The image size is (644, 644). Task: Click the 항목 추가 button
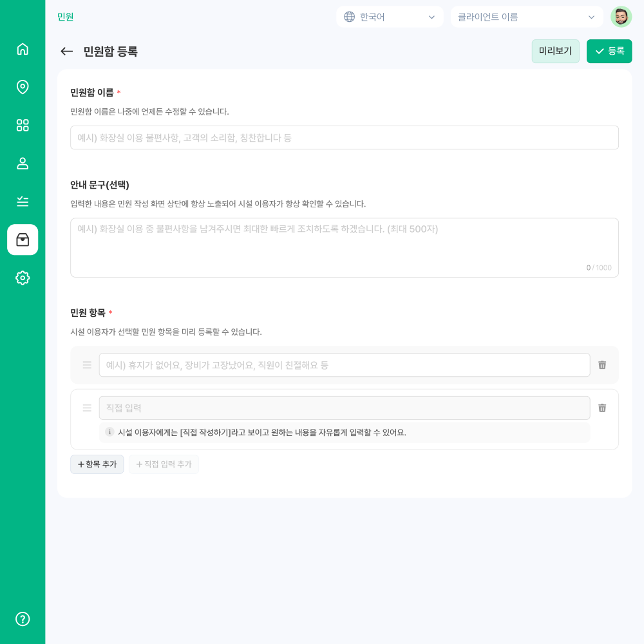point(97,464)
